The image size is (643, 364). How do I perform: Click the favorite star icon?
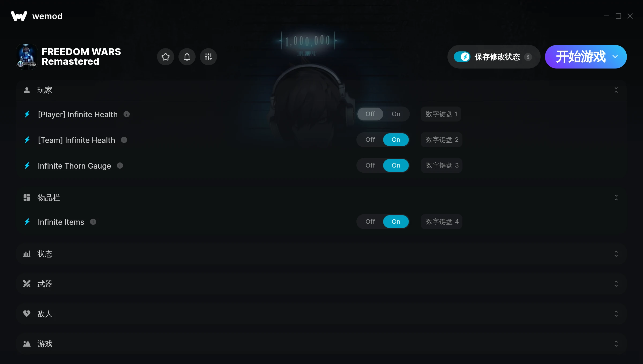coord(166,57)
